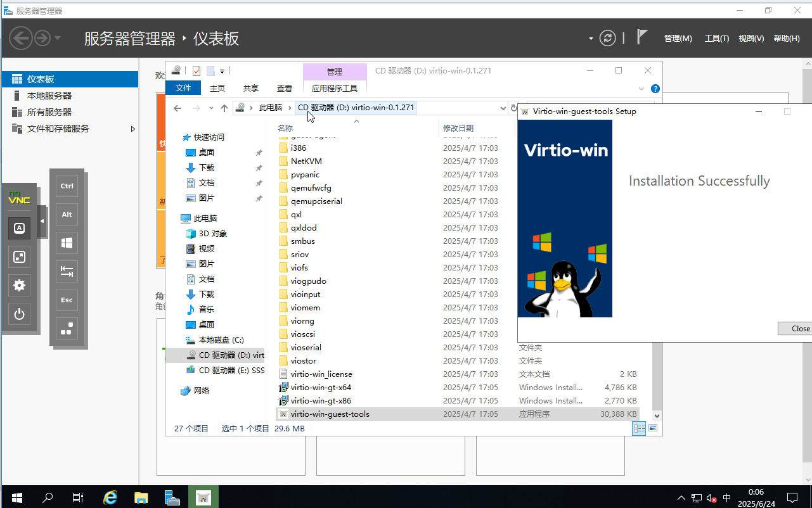Open the 管理(M) menu
The width and height of the screenshot is (812, 508).
coord(678,39)
